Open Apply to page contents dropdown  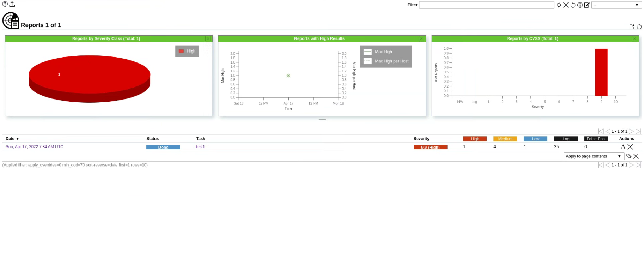(x=594, y=156)
